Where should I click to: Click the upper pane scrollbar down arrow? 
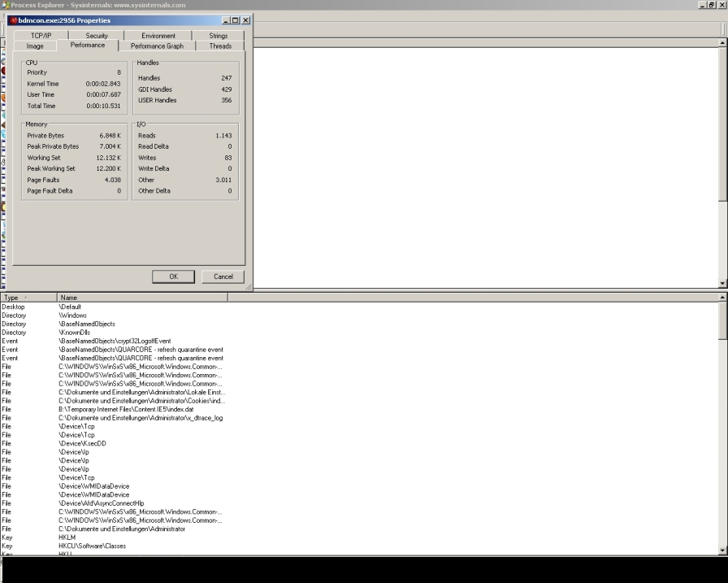722,283
